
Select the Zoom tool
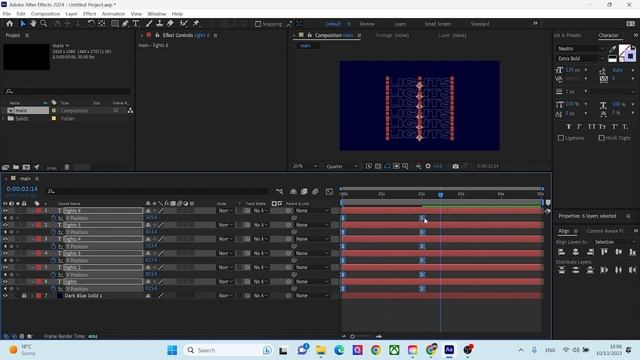tap(44, 24)
